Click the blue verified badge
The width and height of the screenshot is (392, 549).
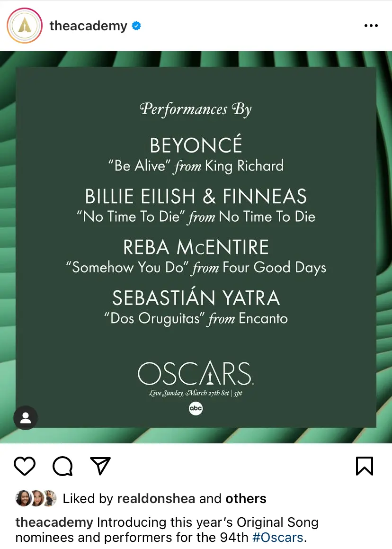pos(136,26)
